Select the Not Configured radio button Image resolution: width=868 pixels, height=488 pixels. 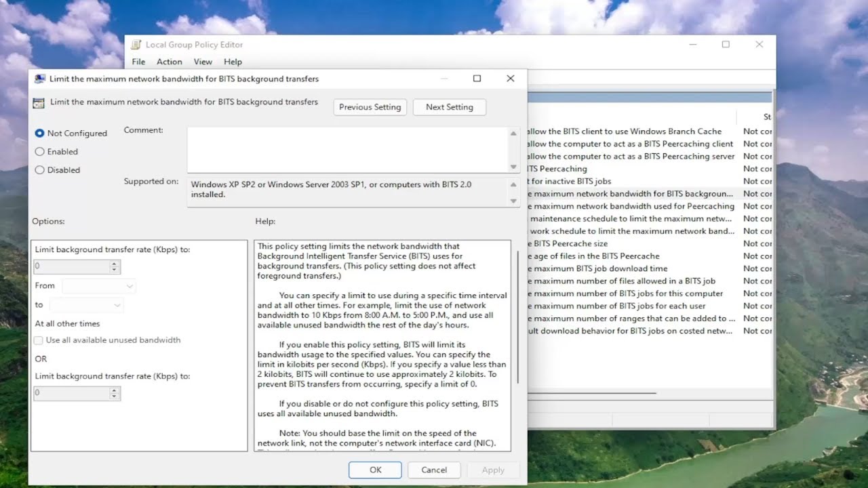(39, 134)
